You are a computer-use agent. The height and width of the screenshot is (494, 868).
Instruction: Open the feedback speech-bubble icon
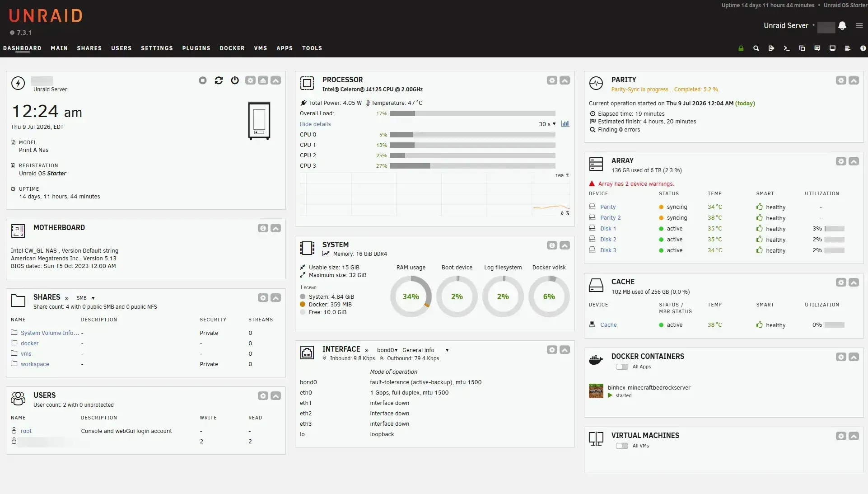coord(817,48)
